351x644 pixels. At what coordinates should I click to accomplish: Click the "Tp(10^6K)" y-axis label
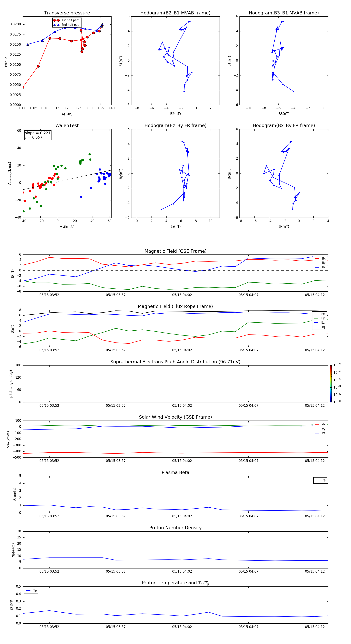pyautogui.click(x=11, y=605)
